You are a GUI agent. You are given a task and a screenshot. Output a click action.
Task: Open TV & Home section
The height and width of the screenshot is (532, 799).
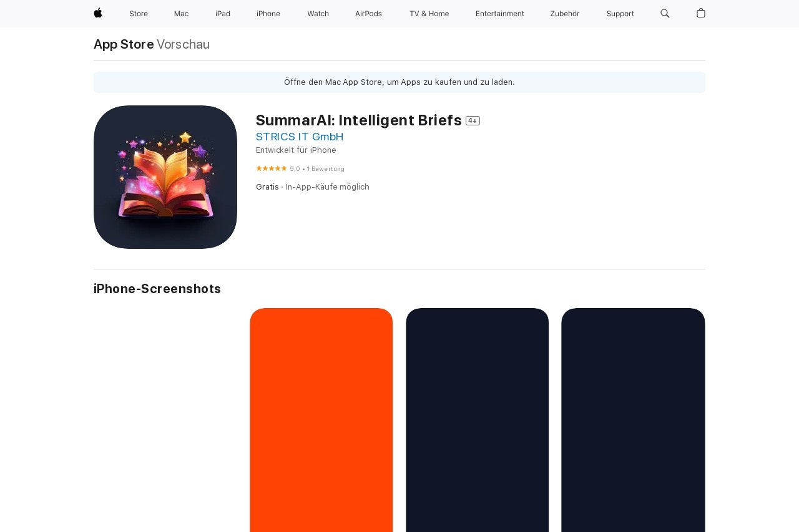pyautogui.click(x=429, y=14)
